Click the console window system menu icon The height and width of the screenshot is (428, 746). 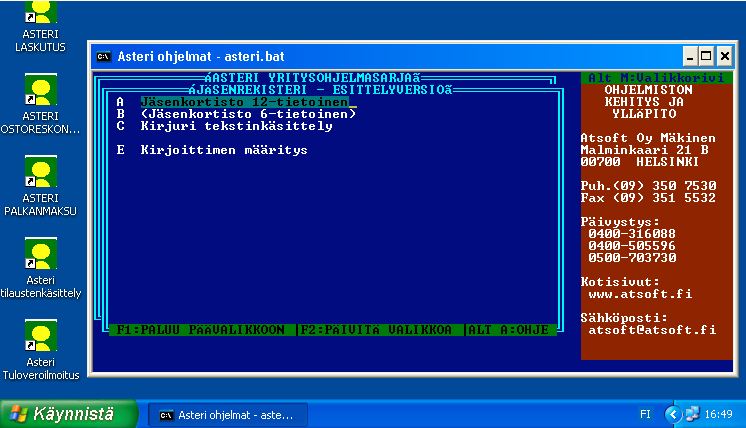point(103,57)
